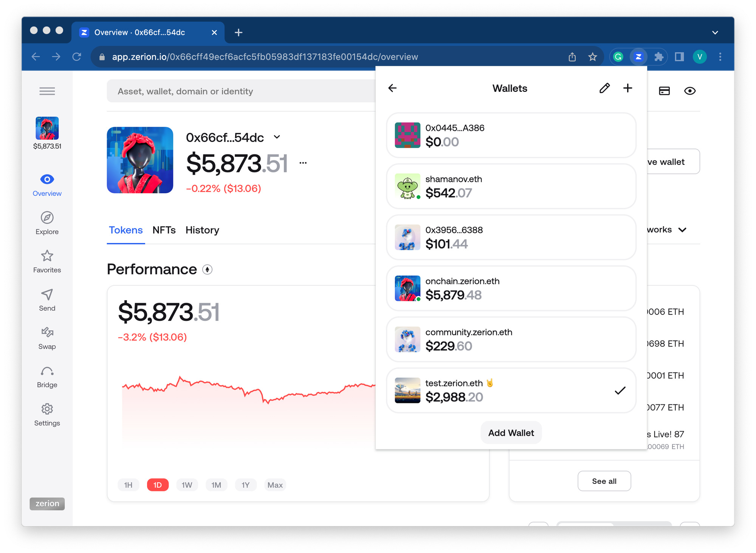Open Chrome three-dot menu

coord(720,57)
